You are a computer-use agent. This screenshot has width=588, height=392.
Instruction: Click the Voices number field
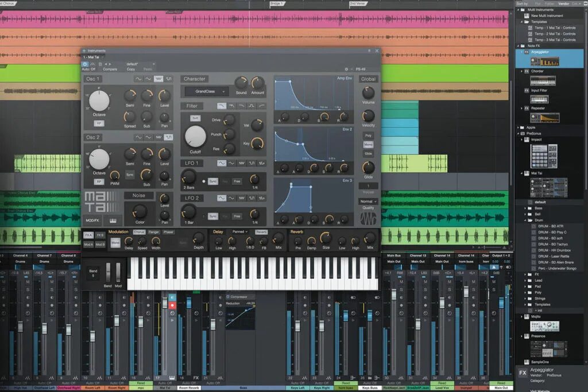(368, 186)
